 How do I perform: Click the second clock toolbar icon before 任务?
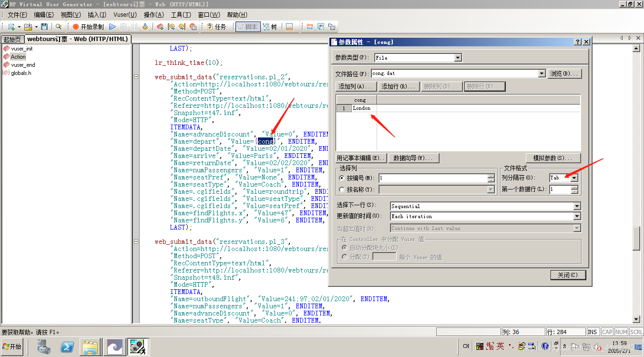tap(182, 27)
